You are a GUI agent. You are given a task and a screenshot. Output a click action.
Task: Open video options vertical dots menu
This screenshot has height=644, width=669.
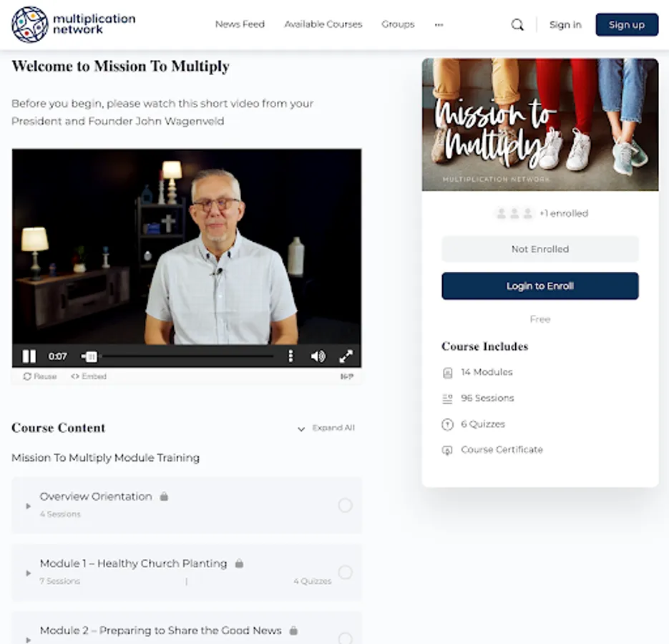click(290, 356)
